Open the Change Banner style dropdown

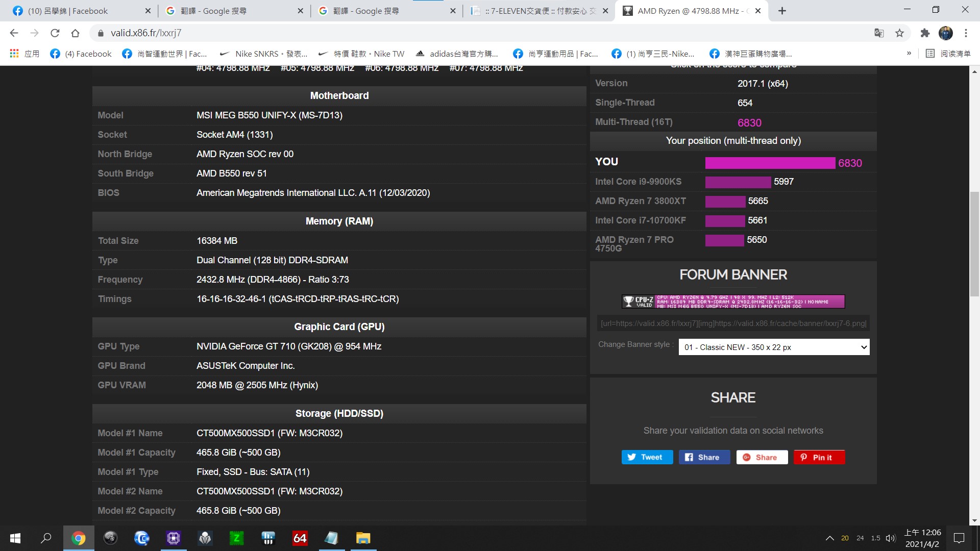point(774,347)
